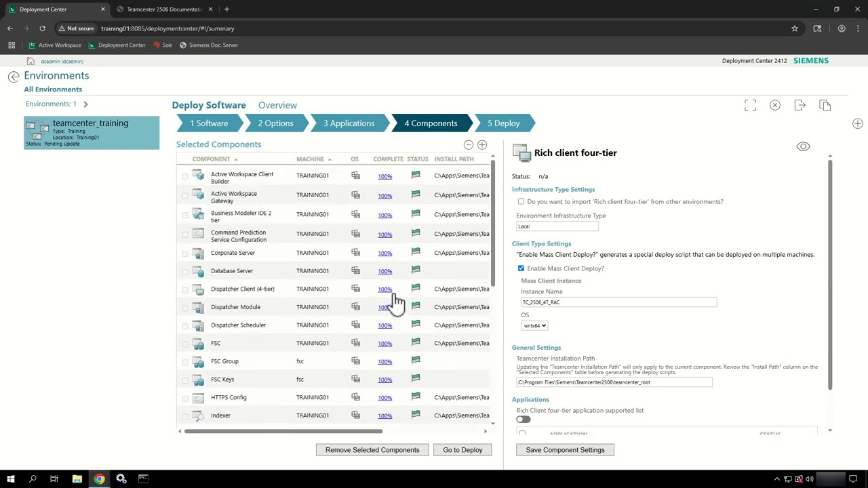Check the FSC Keys row checkbox
The height and width of the screenshot is (488, 868).
(x=185, y=380)
